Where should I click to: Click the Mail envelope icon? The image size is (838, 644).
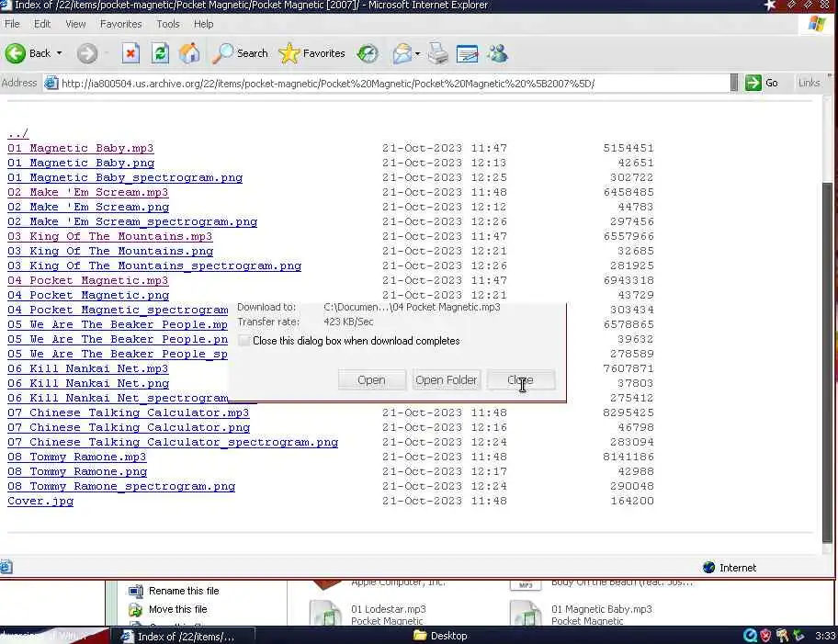(402, 53)
